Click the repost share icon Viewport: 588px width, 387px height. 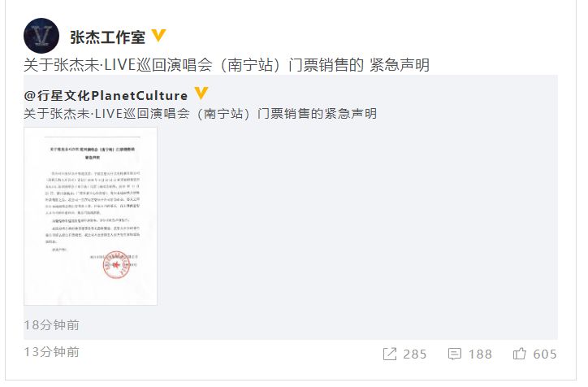[x=390, y=354]
